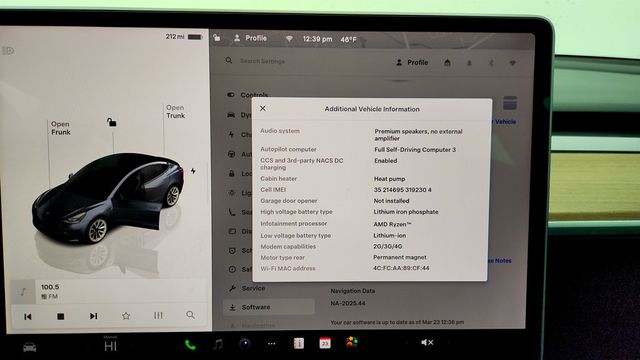
Task: Open media search magnifier icon
Action: tap(190, 315)
